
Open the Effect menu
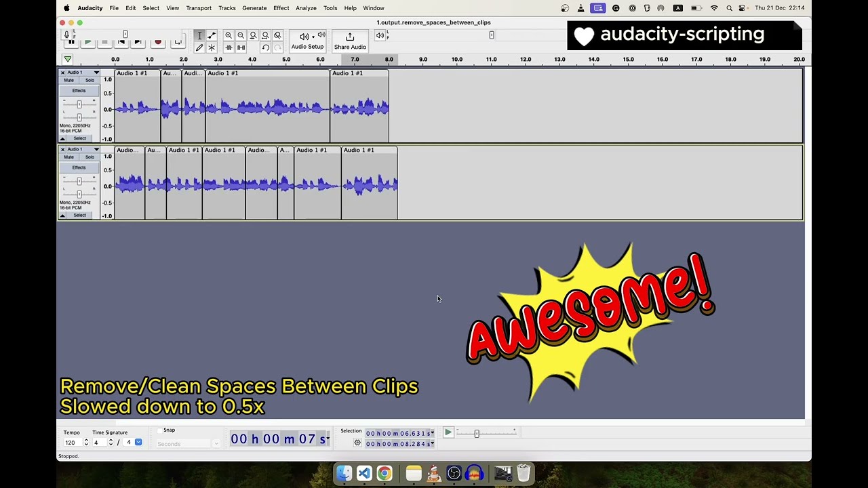click(x=281, y=8)
